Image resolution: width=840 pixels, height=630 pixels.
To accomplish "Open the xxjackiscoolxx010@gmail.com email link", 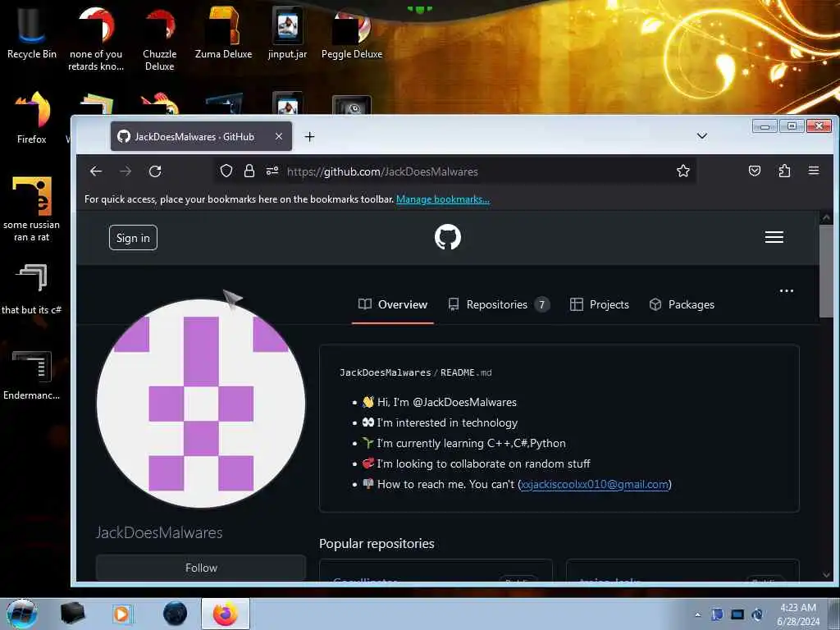I will (595, 484).
